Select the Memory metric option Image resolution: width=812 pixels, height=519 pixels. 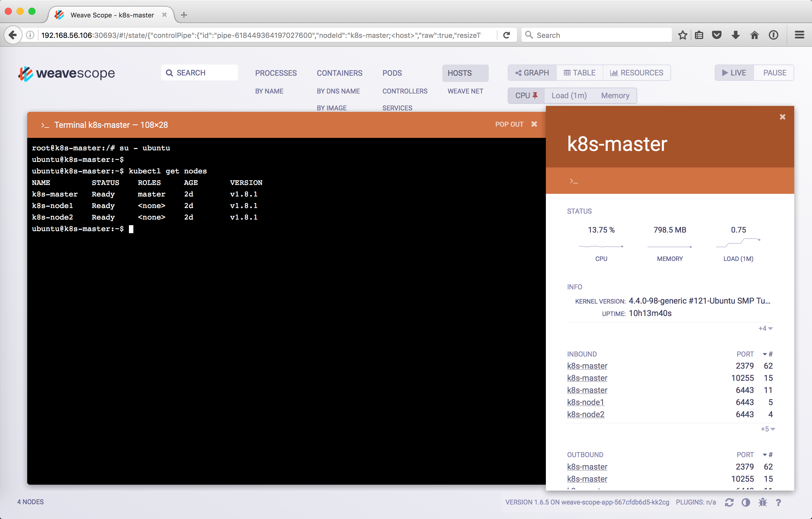pos(615,96)
